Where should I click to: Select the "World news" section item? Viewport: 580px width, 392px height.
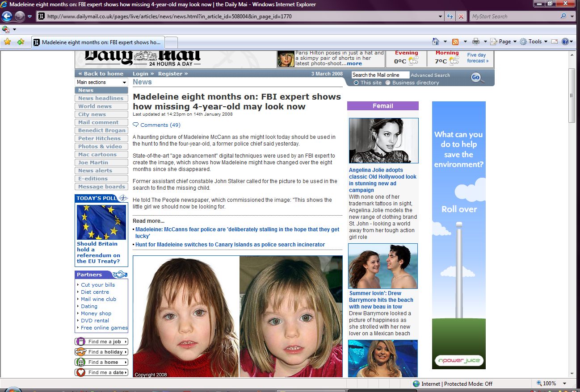95,106
